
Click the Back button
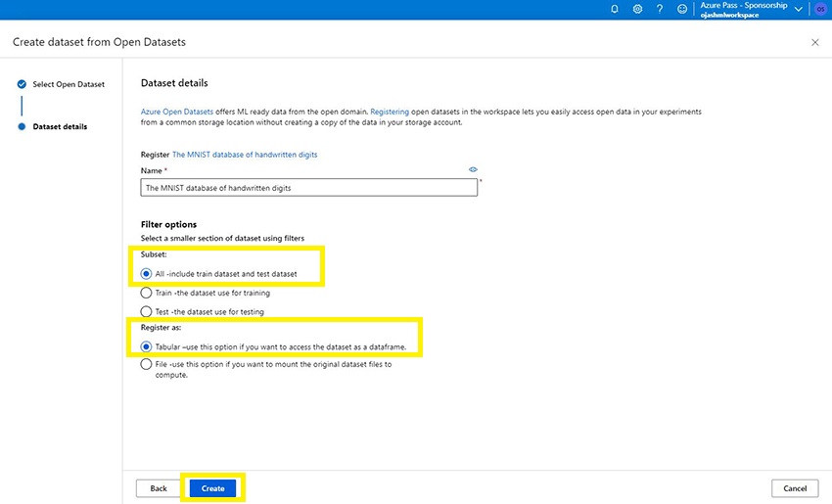(x=159, y=488)
